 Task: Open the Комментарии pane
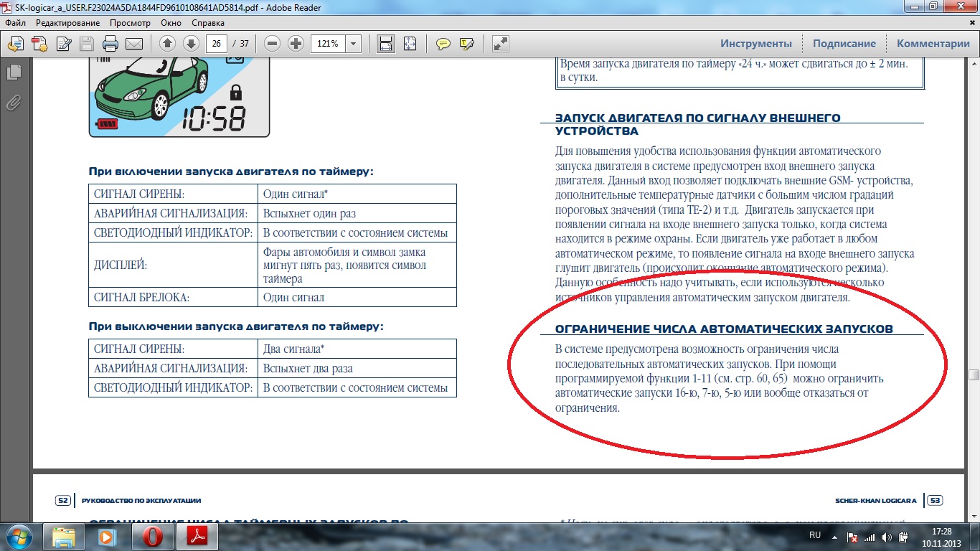click(933, 44)
